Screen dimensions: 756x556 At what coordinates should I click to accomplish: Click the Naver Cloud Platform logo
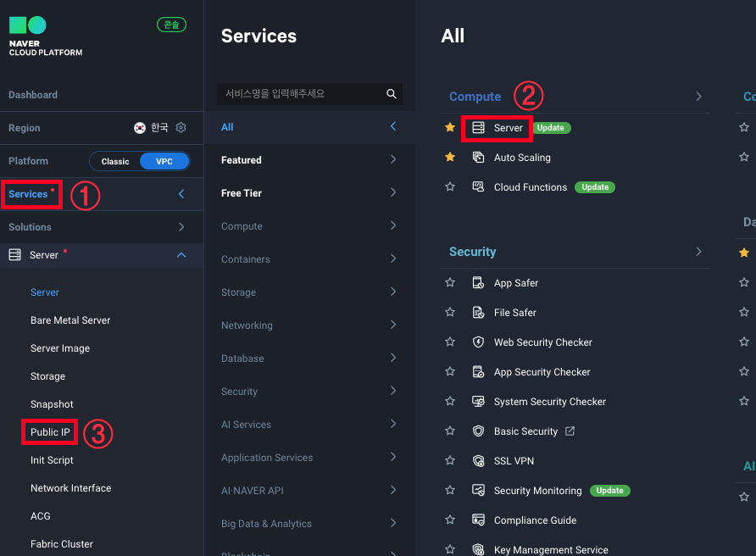click(x=45, y=36)
